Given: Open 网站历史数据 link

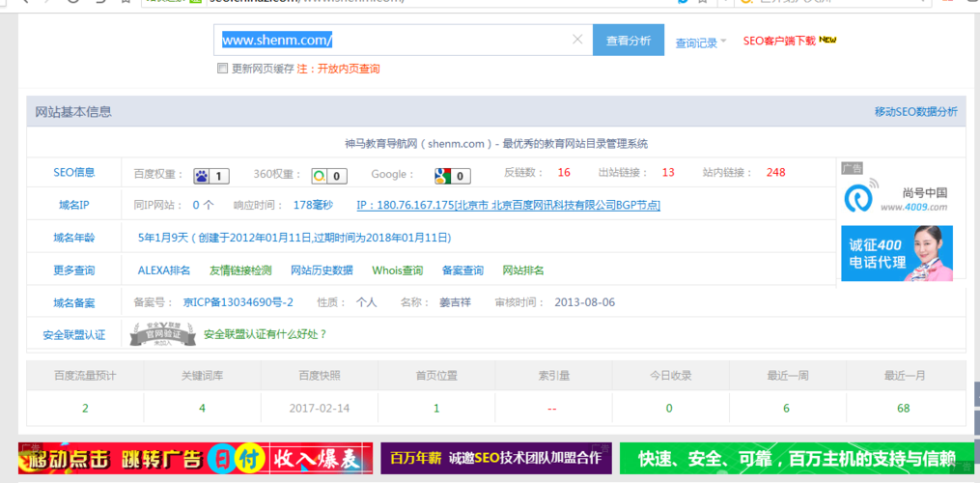Looking at the screenshot, I should point(322,270).
